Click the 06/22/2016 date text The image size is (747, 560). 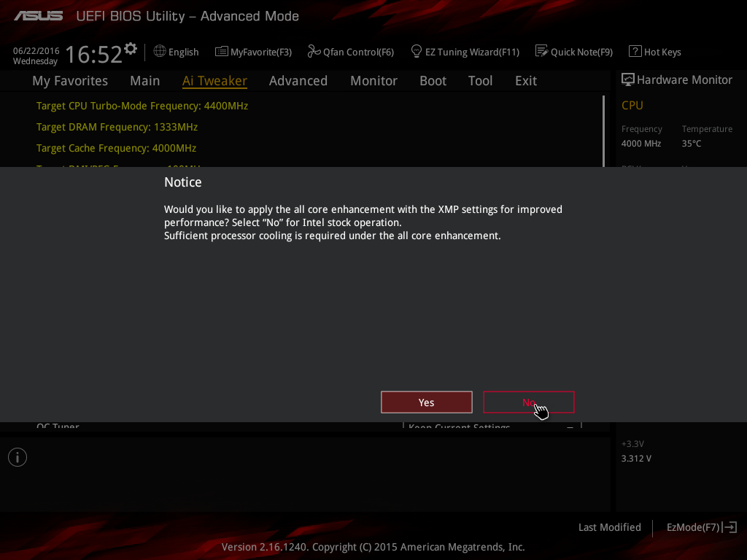pyautogui.click(x=36, y=51)
